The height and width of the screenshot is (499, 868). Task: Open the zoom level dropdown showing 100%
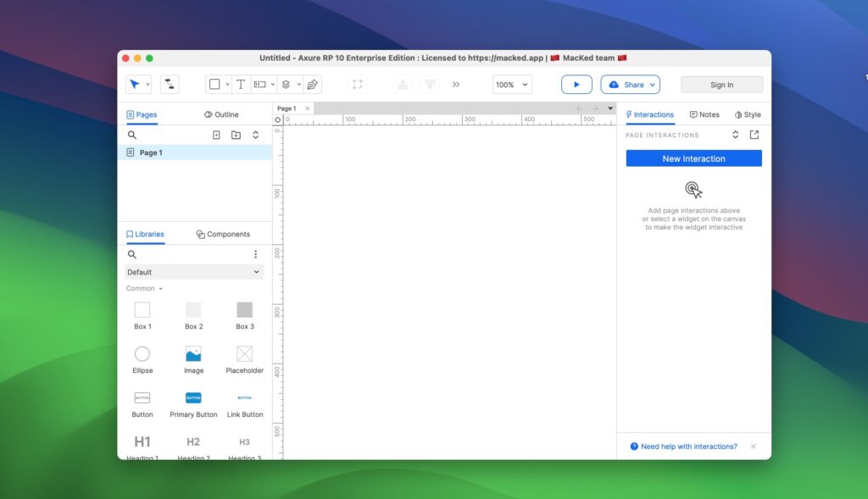click(511, 84)
